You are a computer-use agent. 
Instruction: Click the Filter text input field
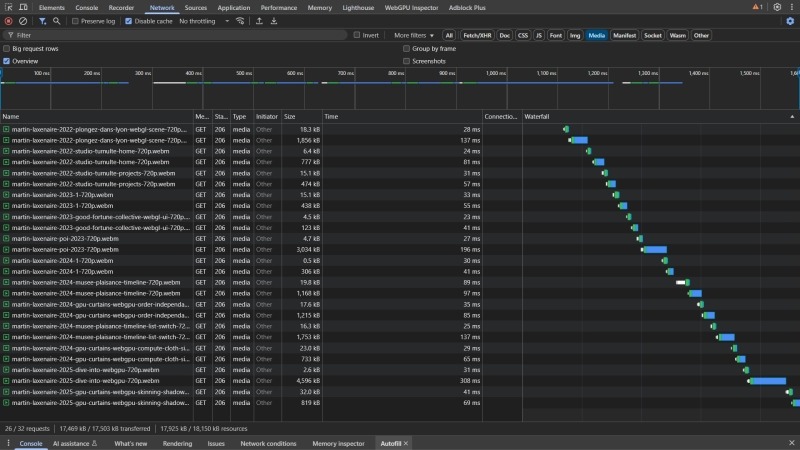point(180,35)
